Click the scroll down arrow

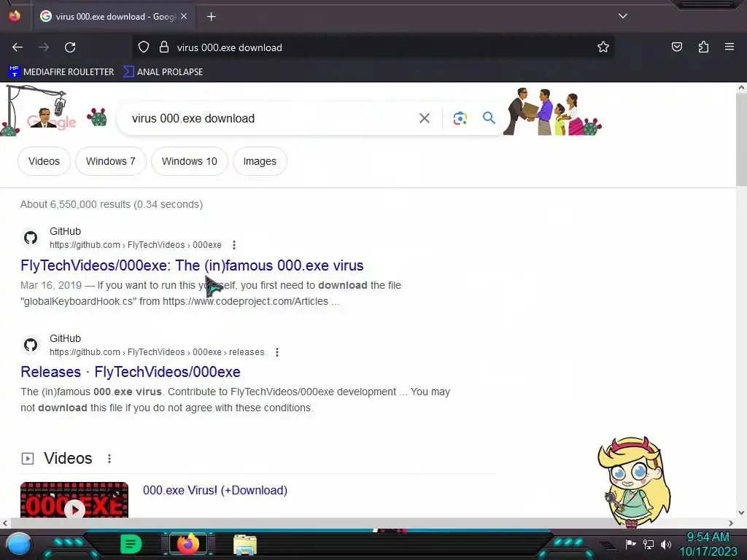(741, 513)
